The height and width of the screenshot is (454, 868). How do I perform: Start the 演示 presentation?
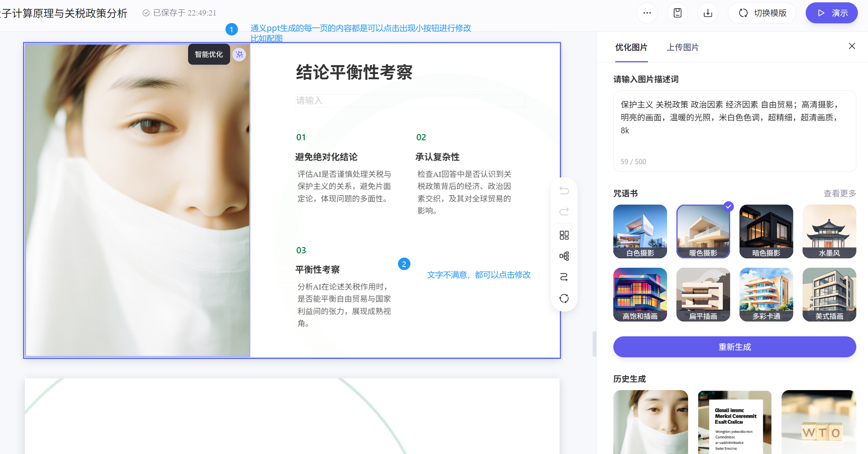click(x=831, y=12)
